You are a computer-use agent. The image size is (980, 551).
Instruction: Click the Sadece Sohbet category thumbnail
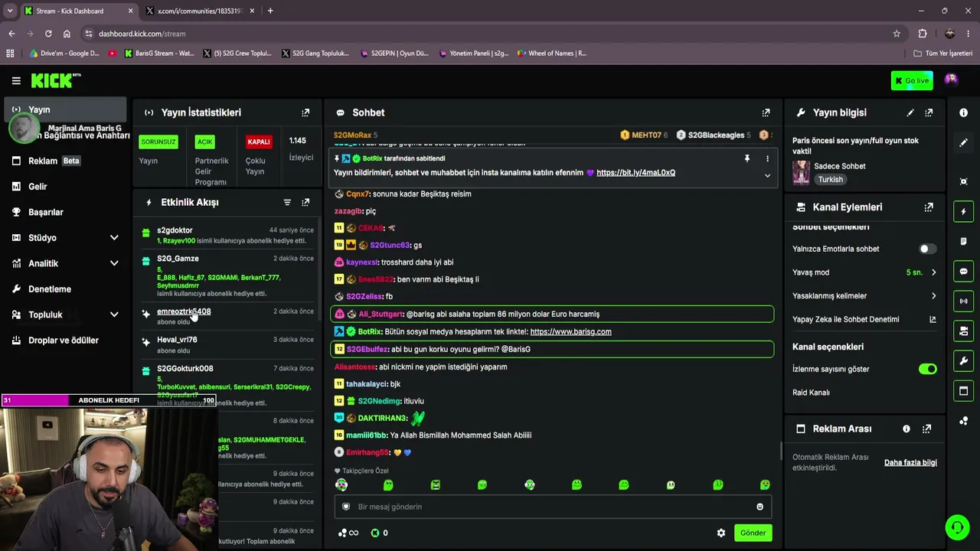point(801,172)
